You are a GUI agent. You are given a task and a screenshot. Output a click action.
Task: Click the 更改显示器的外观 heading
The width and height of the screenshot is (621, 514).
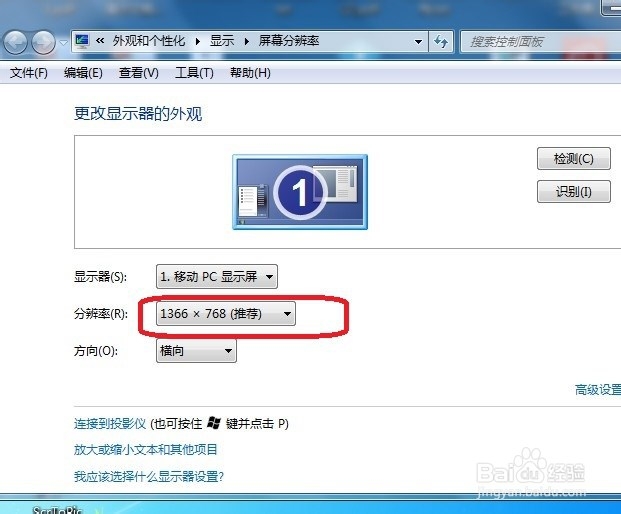138,114
